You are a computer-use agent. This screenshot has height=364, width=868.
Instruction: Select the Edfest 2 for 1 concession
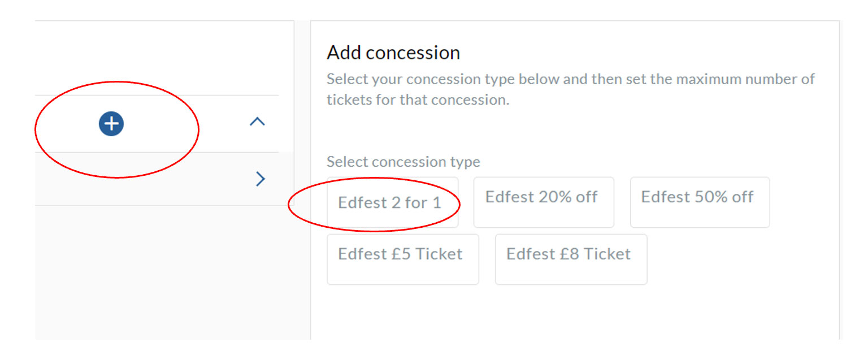point(393,202)
